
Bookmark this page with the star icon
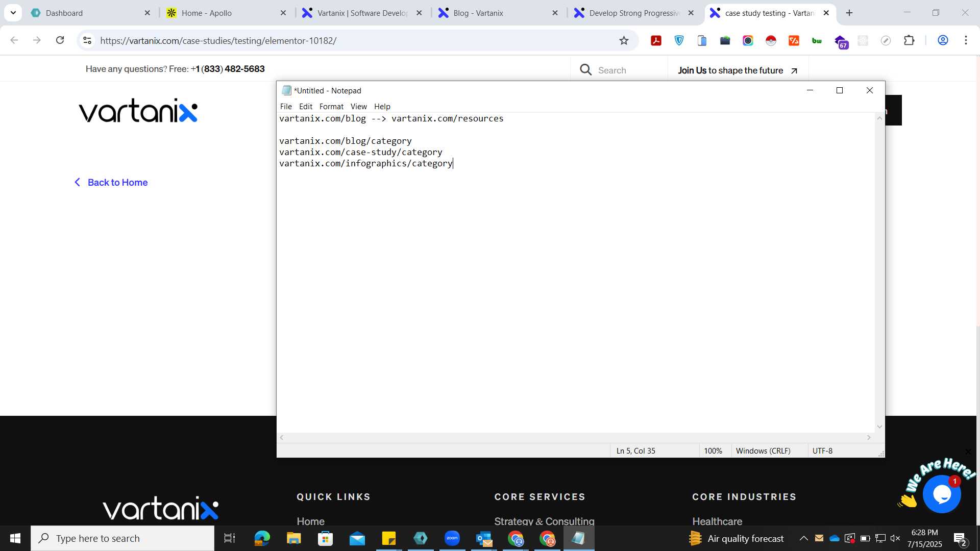click(x=624, y=40)
